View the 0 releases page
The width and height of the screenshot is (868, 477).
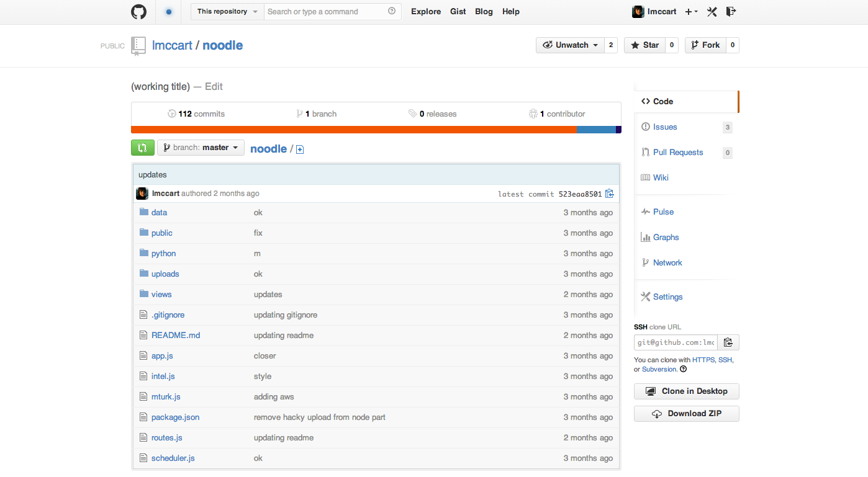(x=432, y=114)
